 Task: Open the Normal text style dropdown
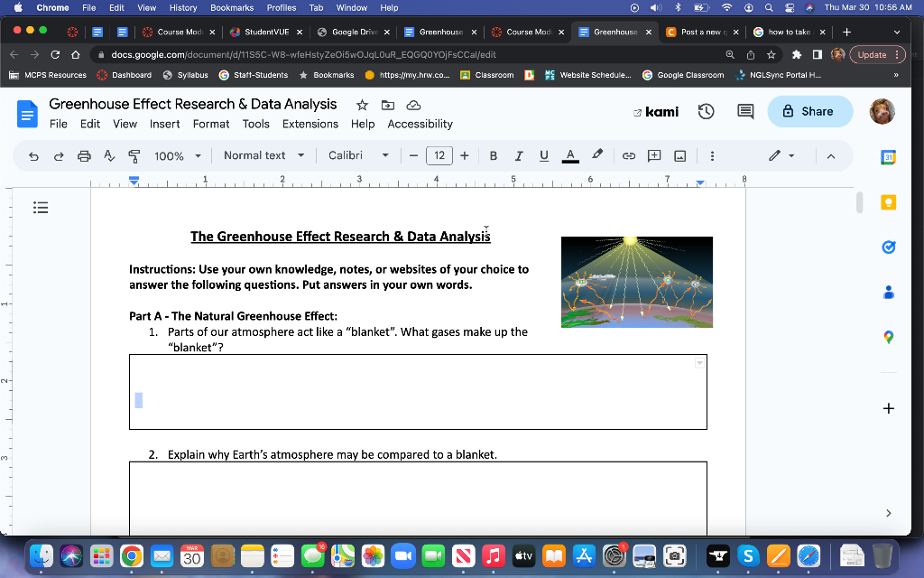(x=263, y=155)
